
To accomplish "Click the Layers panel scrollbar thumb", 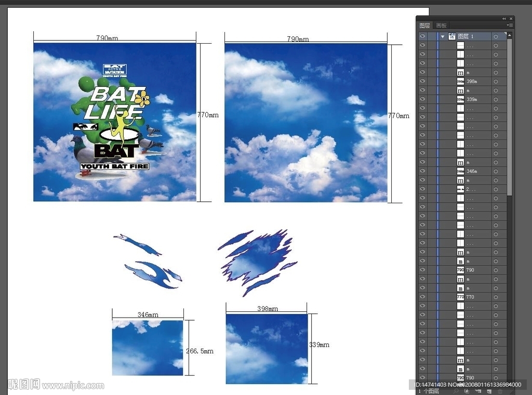I will point(510,117).
